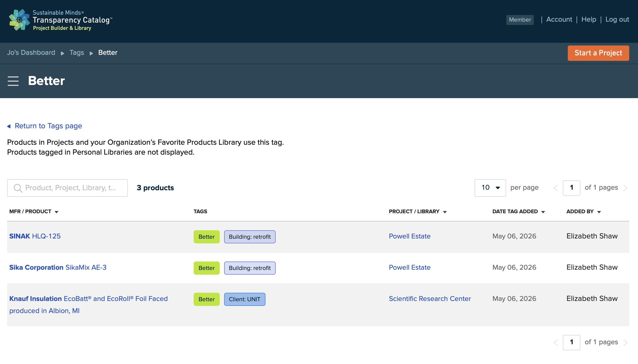The width and height of the screenshot is (638, 364).
Task: Click the search magnifier icon
Action: 18,188
